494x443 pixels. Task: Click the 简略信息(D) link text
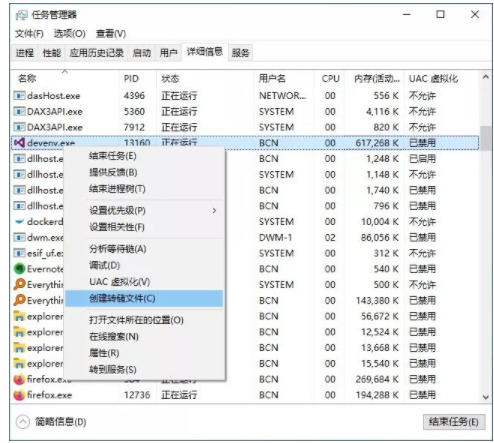(x=61, y=422)
